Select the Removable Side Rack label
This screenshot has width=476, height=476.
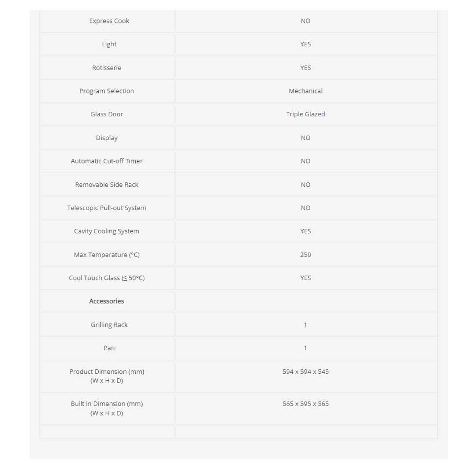pos(107,185)
